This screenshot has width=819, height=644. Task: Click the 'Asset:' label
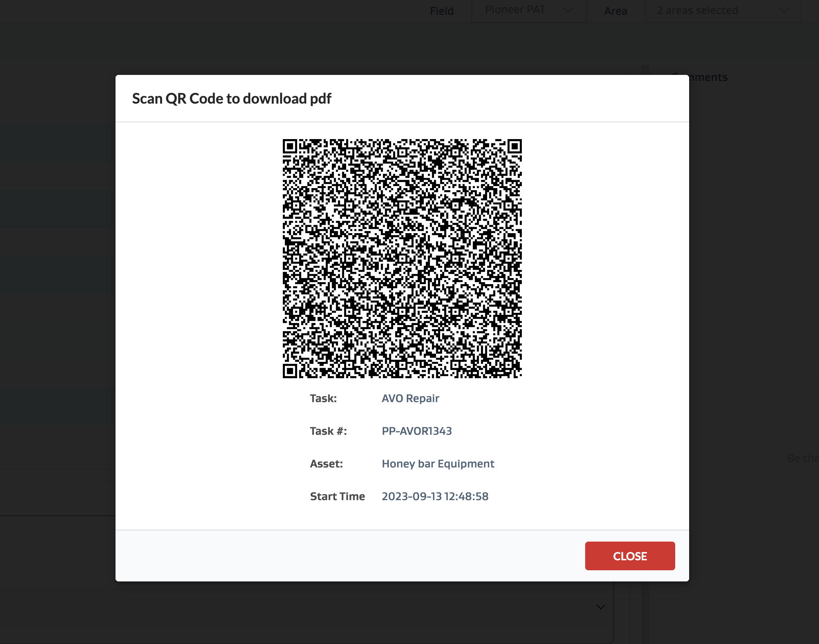[326, 463]
